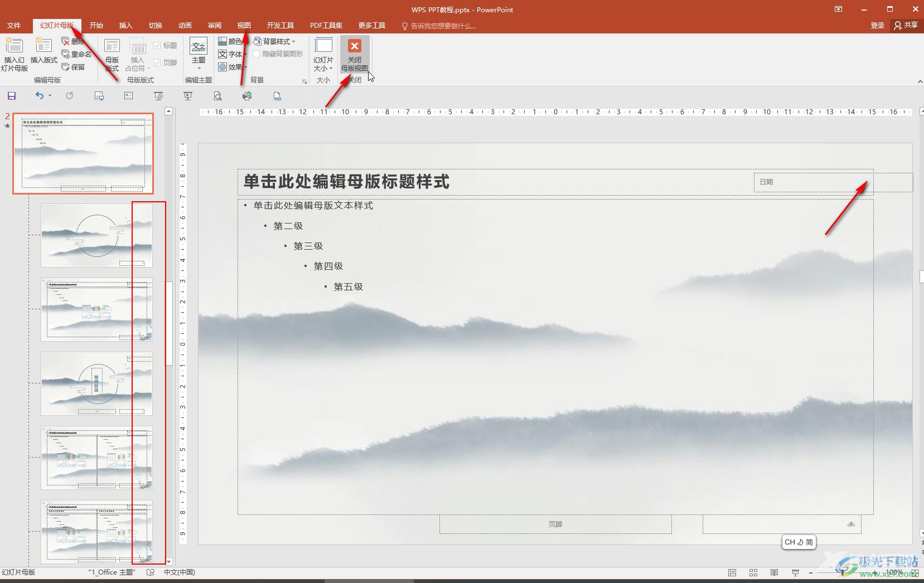Click slideshow from current slide icon
924x583 pixels.
(x=188, y=96)
